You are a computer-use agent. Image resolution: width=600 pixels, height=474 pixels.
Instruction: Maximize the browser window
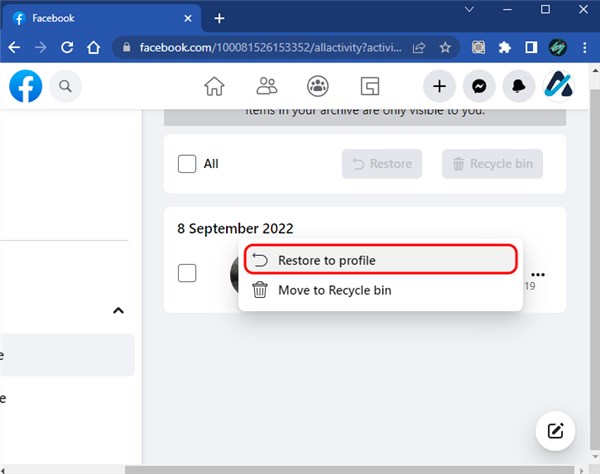[x=545, y=9]
